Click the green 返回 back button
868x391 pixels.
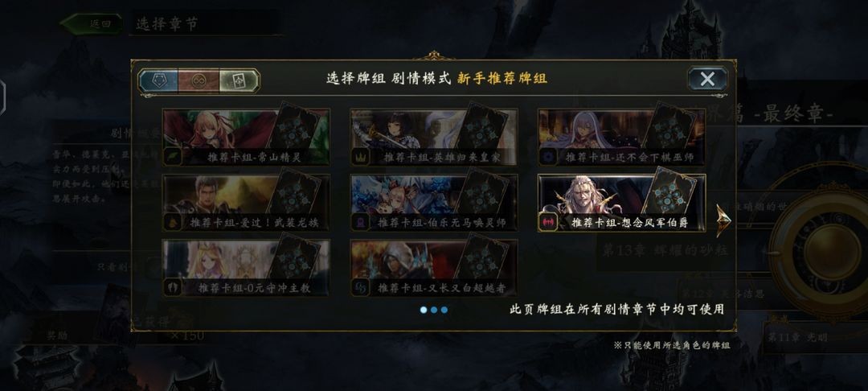(92, 24)
